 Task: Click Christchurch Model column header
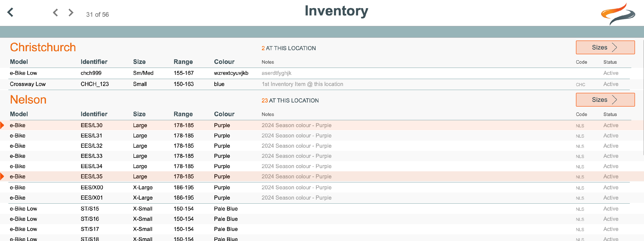19,62
